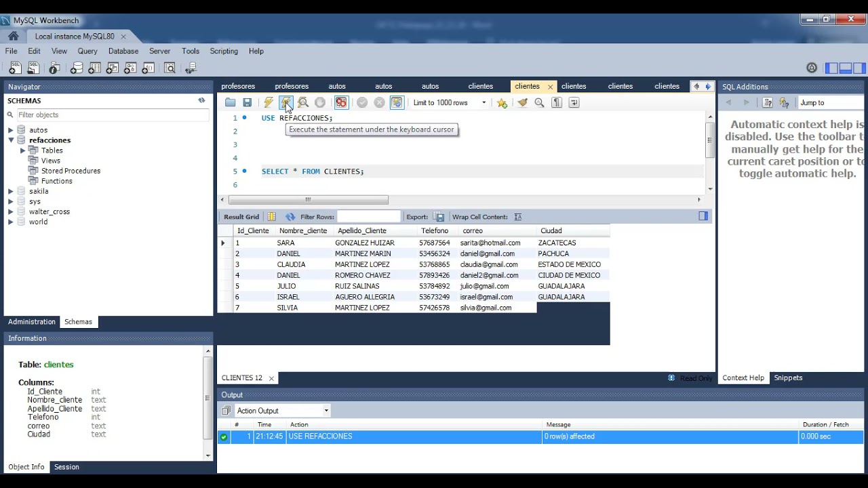Create a new table from main toolbar
Screen dimensions: 868x488
95,68
